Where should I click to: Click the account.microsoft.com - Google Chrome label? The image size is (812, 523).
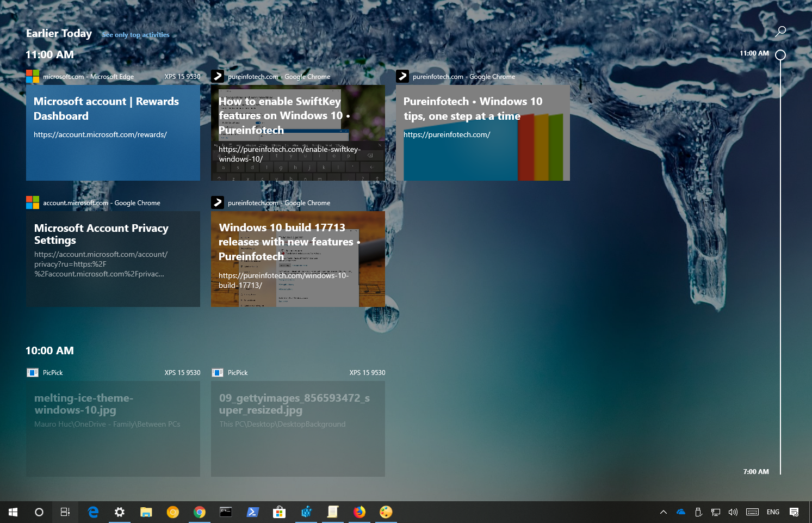(102, 203)
